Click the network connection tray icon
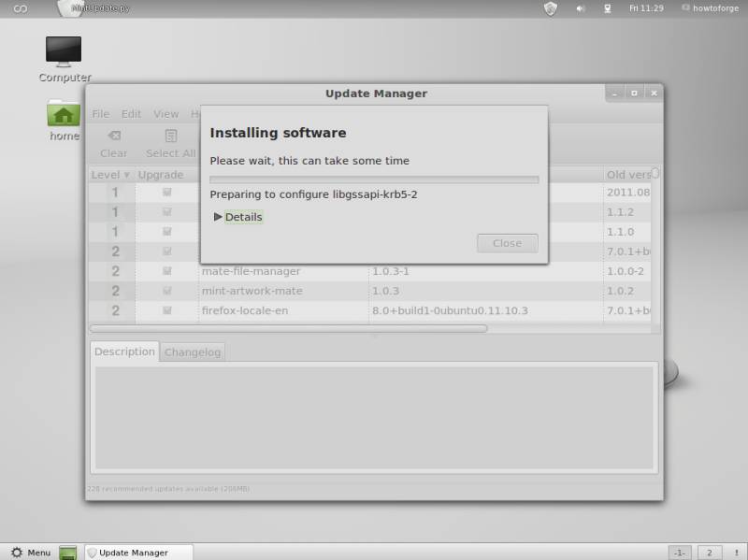Viewport: 748px width, 560px height. click(x=607, y=8)
